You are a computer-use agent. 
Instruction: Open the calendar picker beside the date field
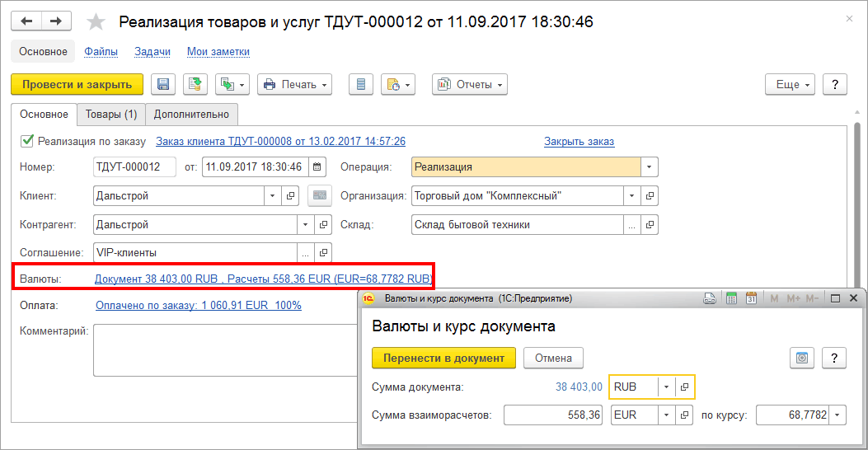point(317,167)
